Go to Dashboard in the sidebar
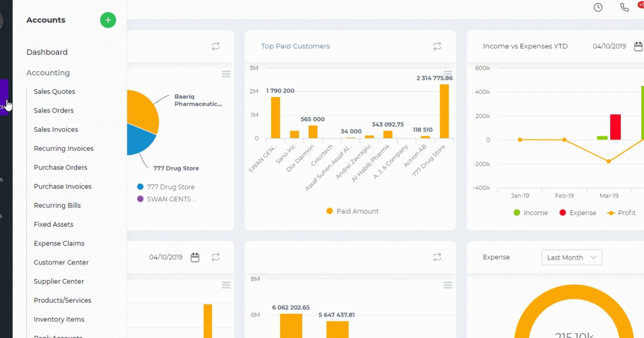644x338 pixels. [x=47, y=53]
